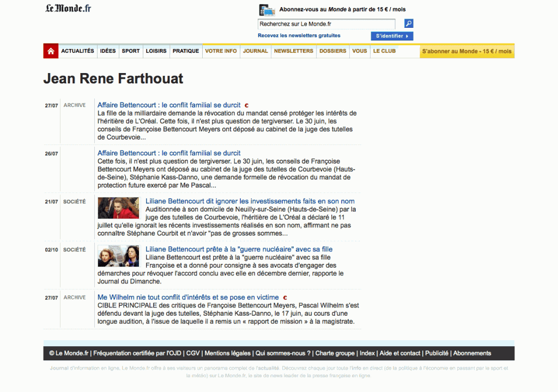Click the S'identifier login button
This screenshot has width=558, height=392.
pyautogui.click(x=392, y=36)
